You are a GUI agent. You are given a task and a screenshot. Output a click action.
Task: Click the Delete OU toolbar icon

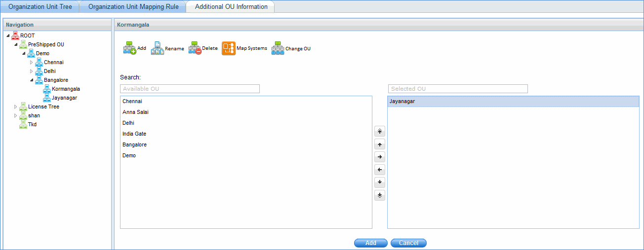pos(195,48)
